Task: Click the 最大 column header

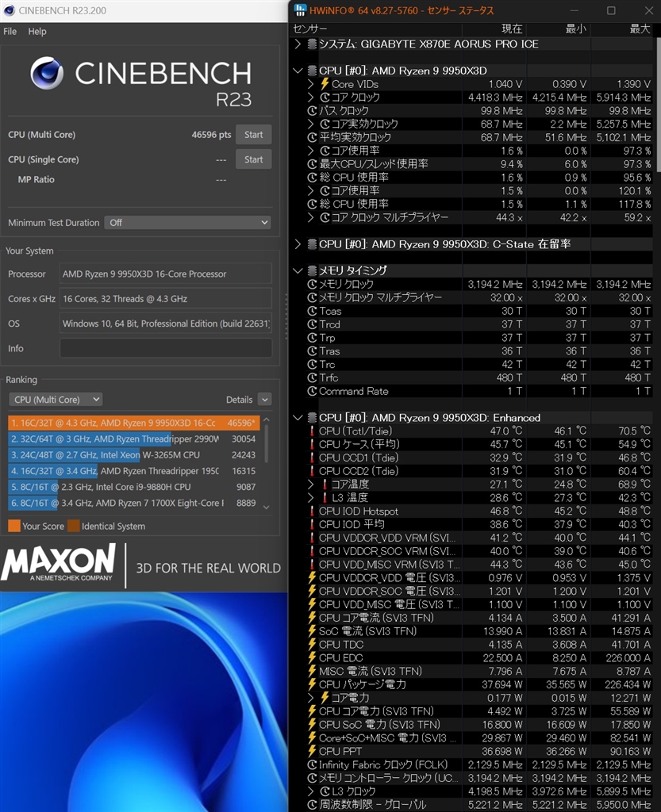Action: [x=640, y=29]
